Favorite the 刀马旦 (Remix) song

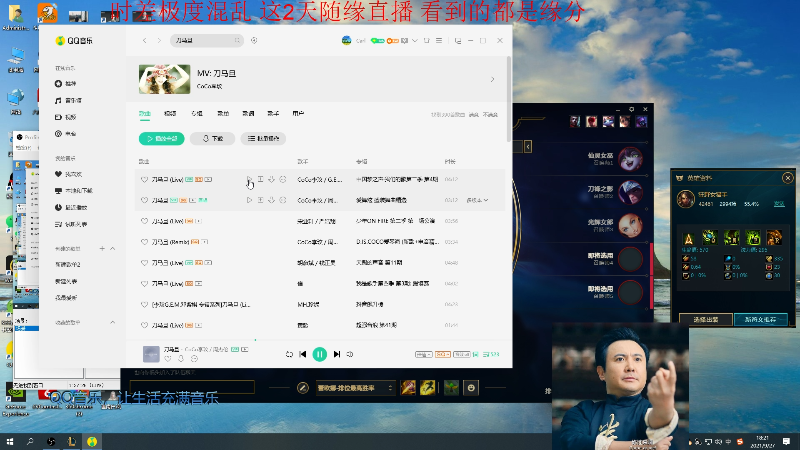coord(144,242)
